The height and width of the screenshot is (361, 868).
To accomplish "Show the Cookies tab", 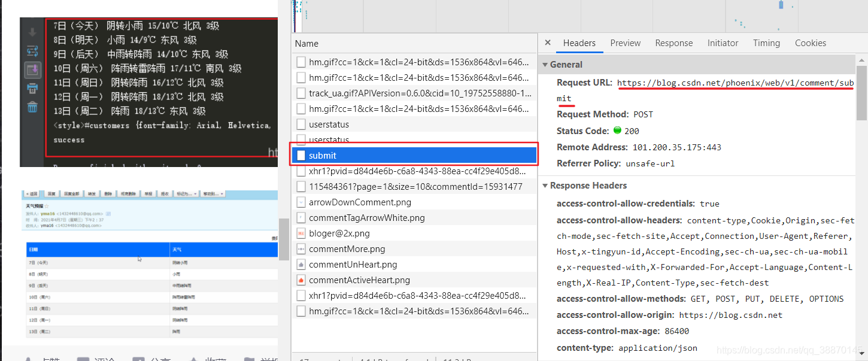I will tap(811, 43).
